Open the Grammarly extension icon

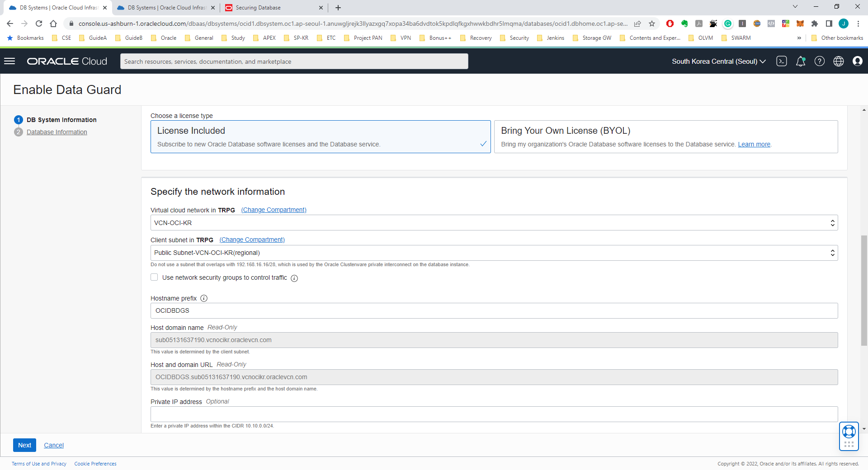coord(728,23)
